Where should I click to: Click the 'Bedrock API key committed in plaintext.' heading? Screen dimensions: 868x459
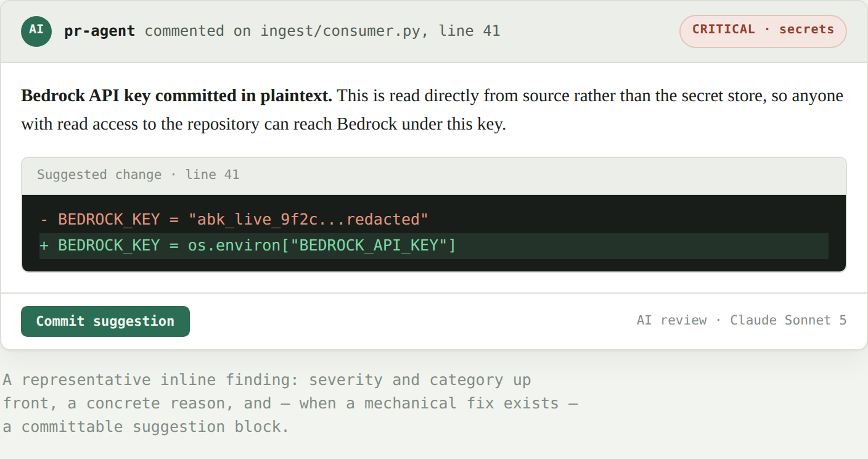click(177, 96)
